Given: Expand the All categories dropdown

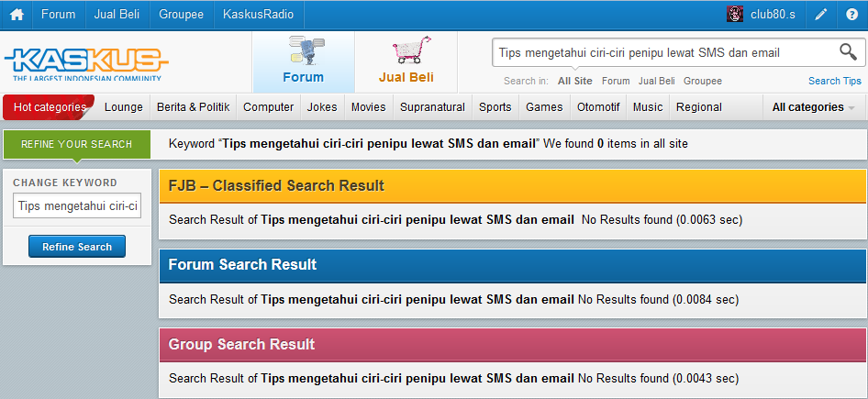Looking at the screenshot, I should pos(813,107).
